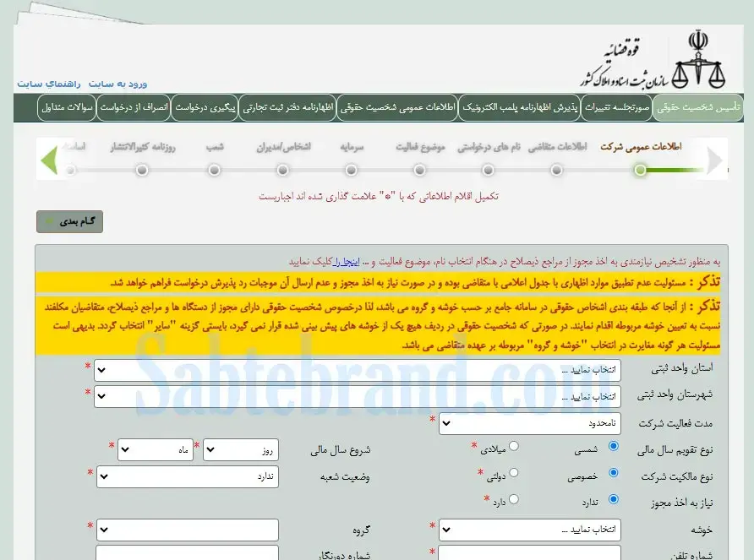Click the grey right arrow in the step bar
This screenshot has height=560, width=754.
[x=716, y=160]
